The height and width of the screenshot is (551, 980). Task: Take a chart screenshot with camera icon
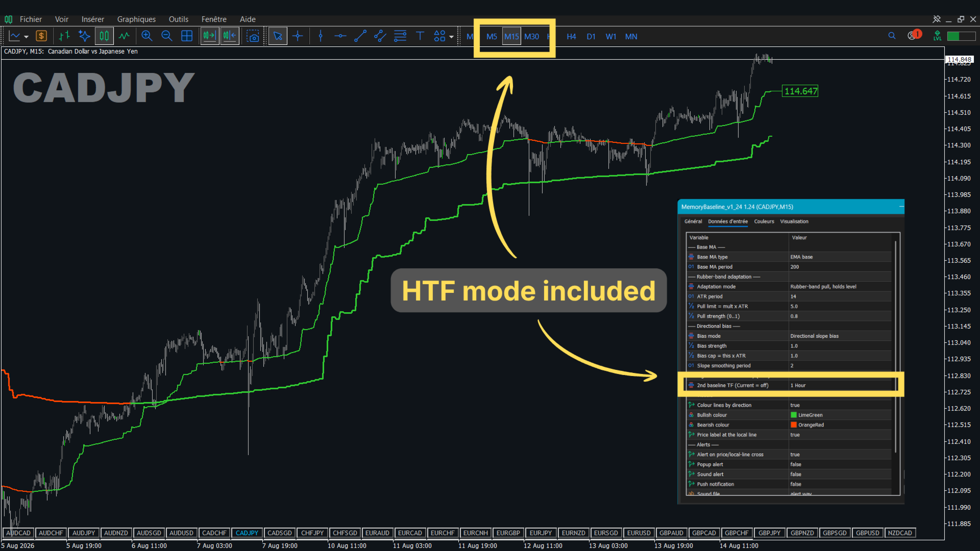(x=253, y=36)
